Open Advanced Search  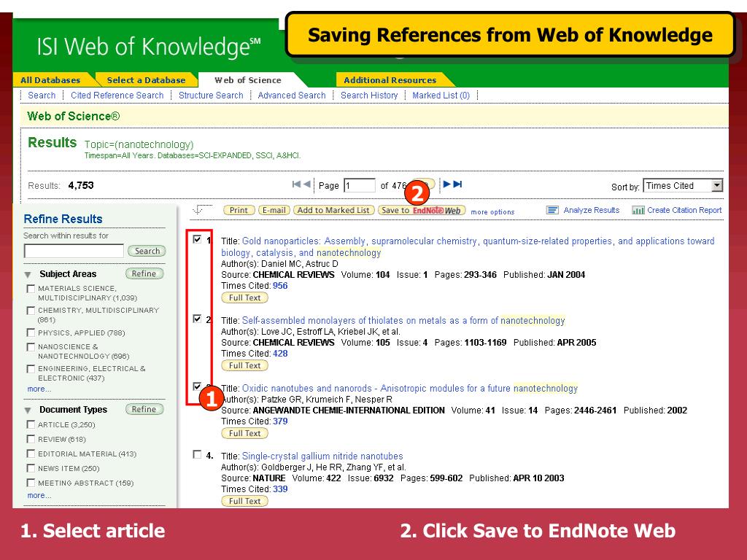(x=292, y=96)
